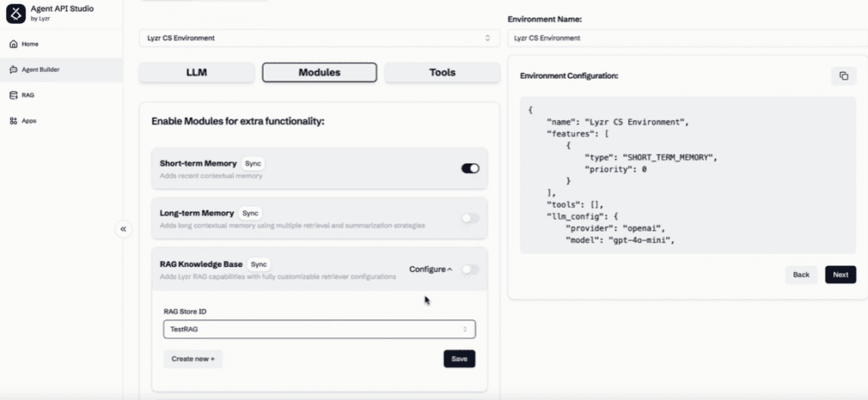This screenshot has width=868, height=400.
Task: Collapse the sidebar with double-chevron icon
Action: tap(124, 229)
